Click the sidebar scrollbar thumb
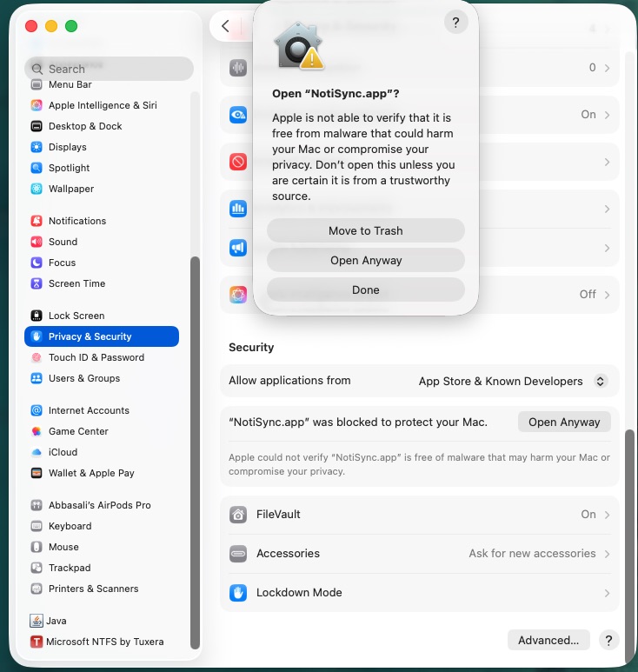Image resolution: width=638 pixels, height=672 pixels. pos(195,453)
